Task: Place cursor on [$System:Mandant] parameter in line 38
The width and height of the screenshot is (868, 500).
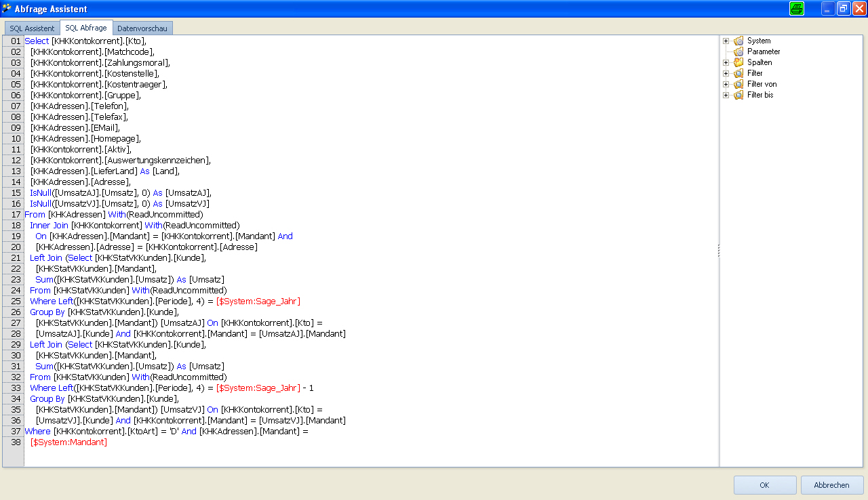Action: (x=68, y=442)
